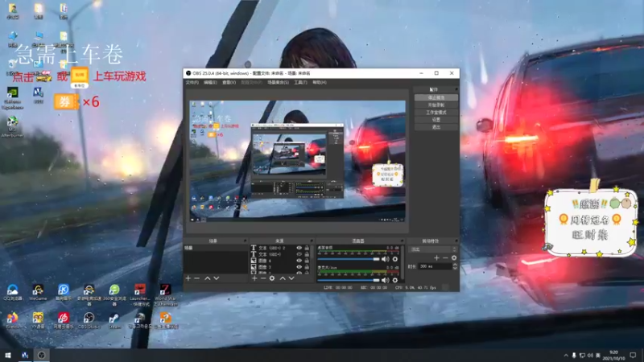
Task: Remove the scene transition with minus icon
Action: click(x=445, y=257)
